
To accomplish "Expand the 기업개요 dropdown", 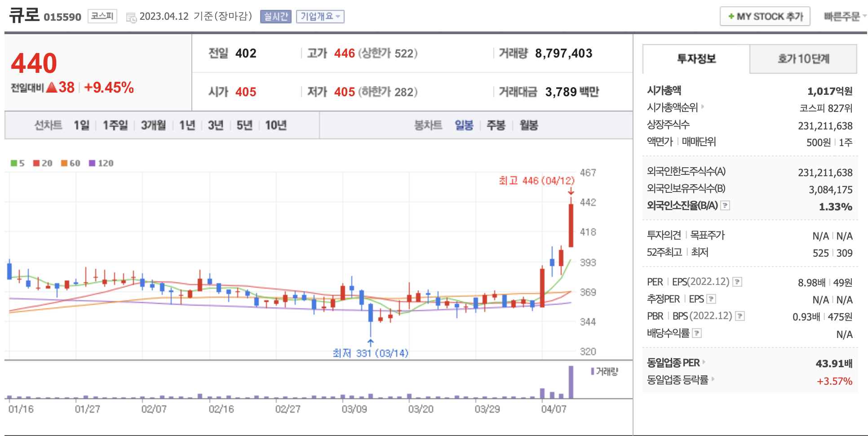I will coord(320,17).
